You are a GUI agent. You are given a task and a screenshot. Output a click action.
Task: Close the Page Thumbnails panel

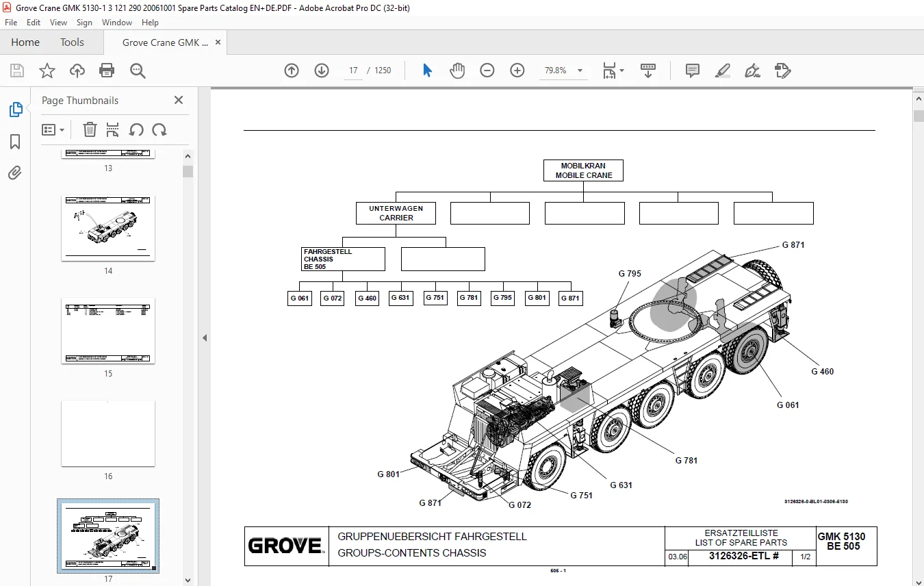click(178, 100)
